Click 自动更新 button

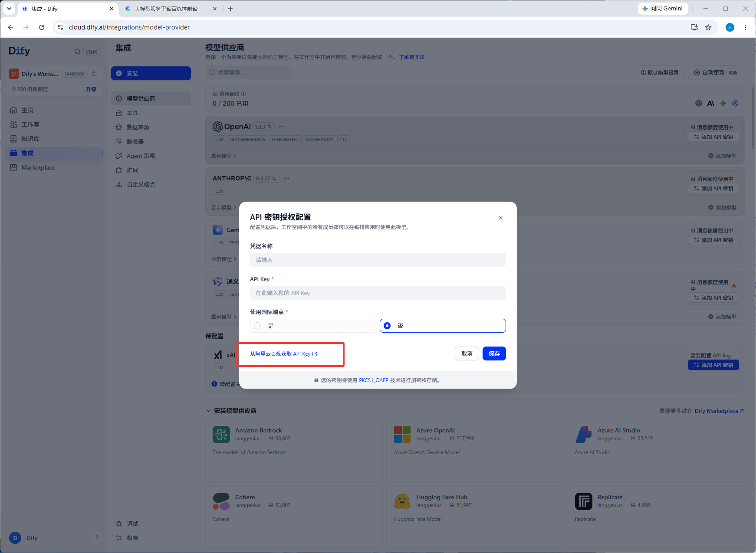click(717, 72)
